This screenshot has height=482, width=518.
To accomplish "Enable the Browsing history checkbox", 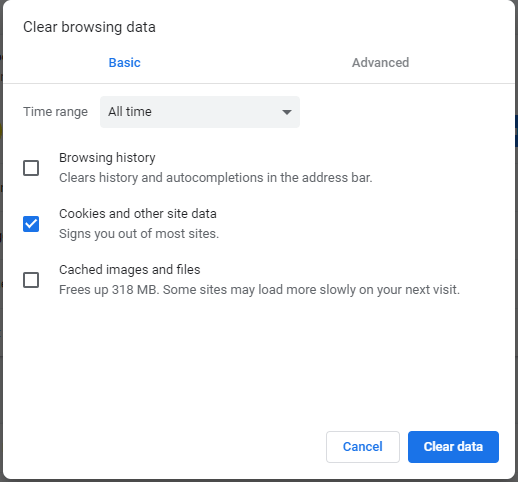I will (x=31, y=168).
